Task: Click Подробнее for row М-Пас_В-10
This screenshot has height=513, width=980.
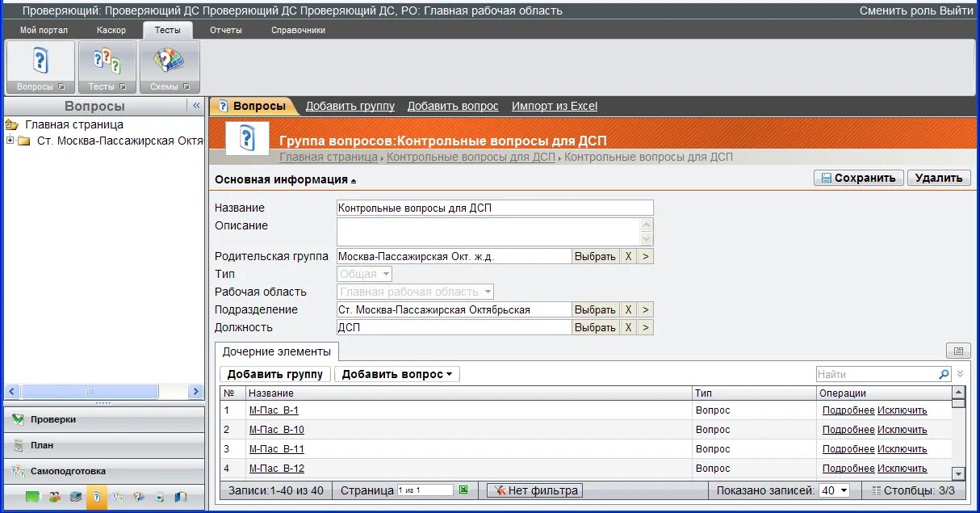Action: coord(848,430)
